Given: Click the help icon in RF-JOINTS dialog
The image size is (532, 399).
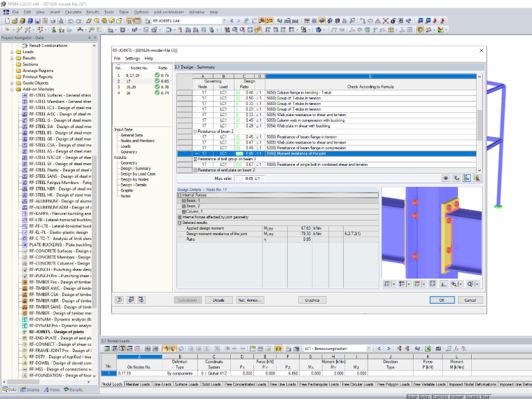Looking at the screenshot, I should (119, 300).
